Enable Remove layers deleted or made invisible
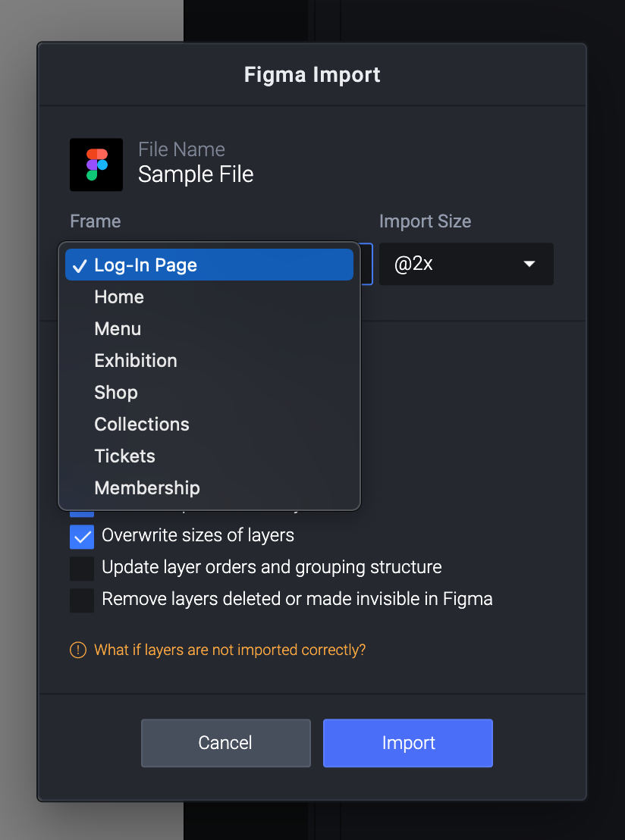The image size is (625, 840). [x=82, y=600]
